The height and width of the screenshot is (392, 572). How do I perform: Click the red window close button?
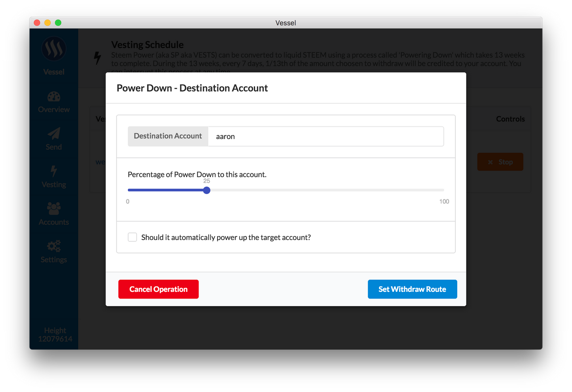tap(37, 23)
